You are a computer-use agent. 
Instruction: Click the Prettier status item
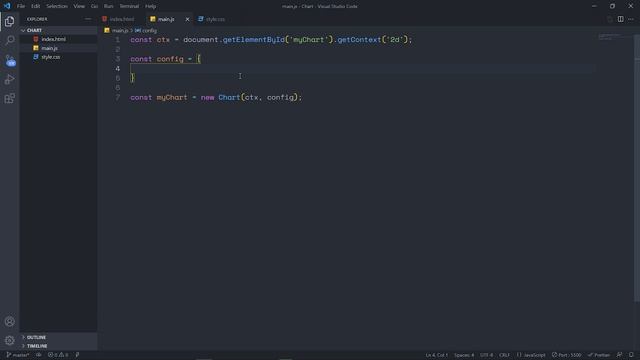pyautogui.click(x=599, y=355)
